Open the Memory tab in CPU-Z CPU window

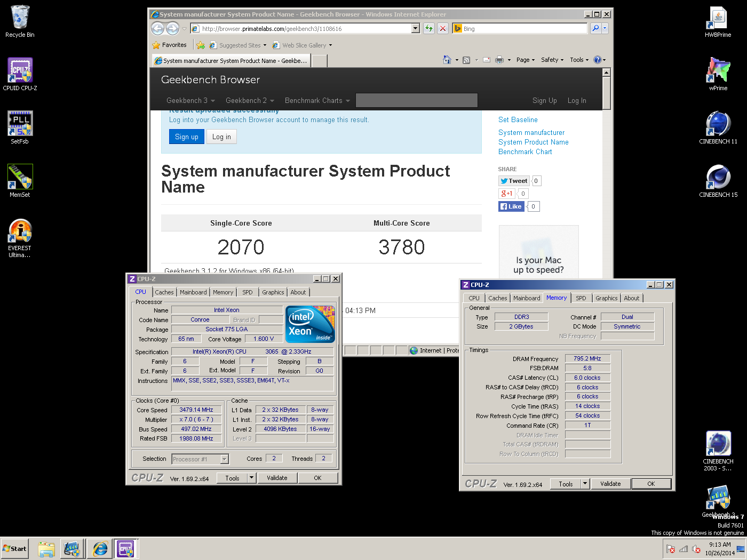tap(223, 292)
